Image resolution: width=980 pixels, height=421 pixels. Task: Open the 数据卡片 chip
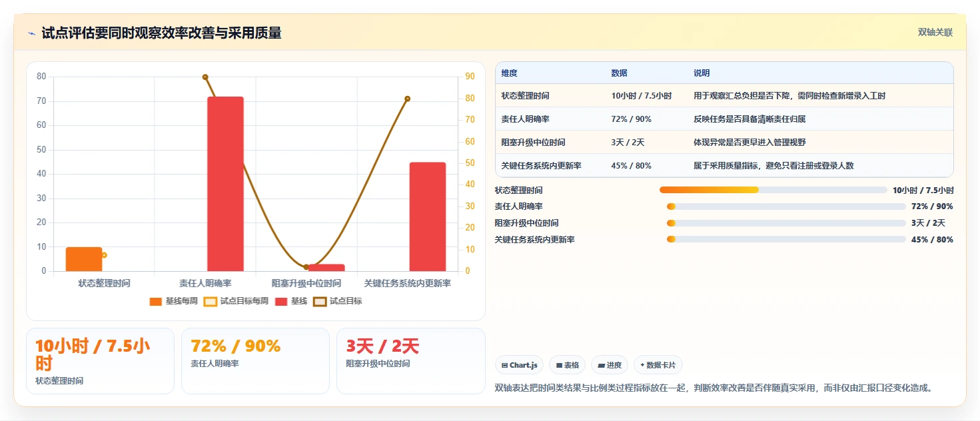click(658, 365)
